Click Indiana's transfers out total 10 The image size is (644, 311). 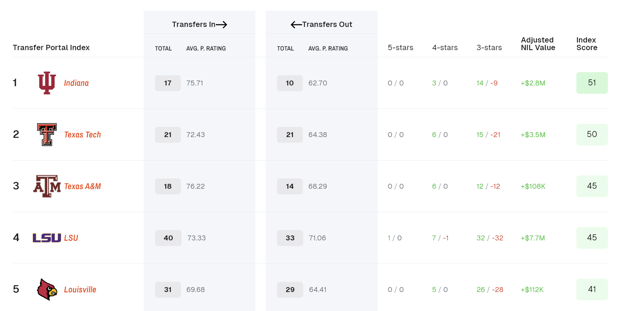pos(290,83)
